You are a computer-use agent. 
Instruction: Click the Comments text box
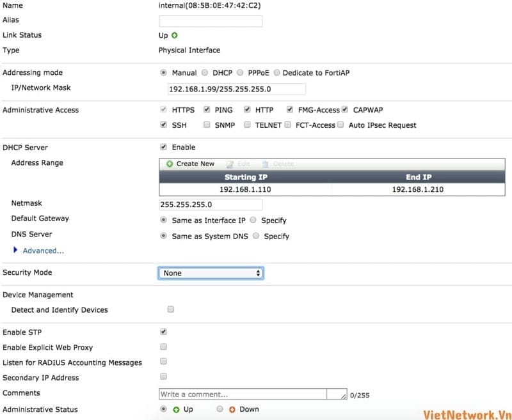252,394
